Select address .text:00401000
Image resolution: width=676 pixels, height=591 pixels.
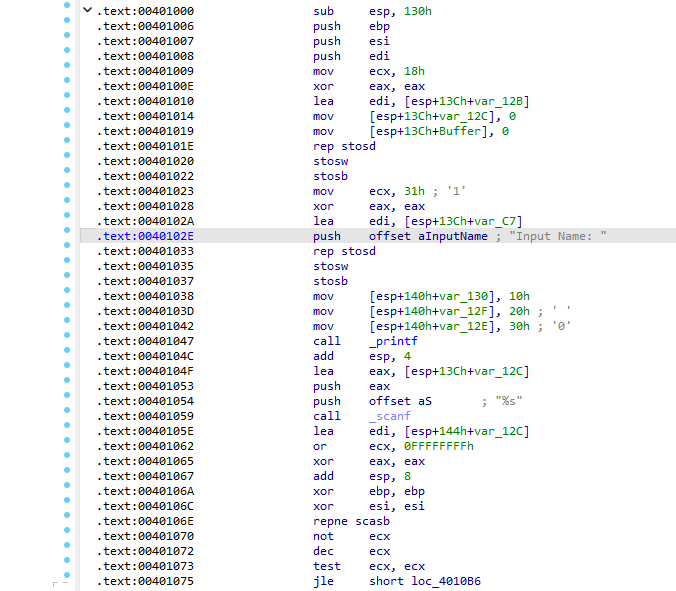(145, 11)
